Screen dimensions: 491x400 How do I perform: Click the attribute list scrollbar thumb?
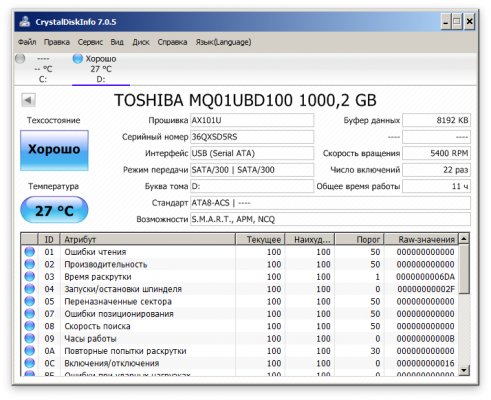pyautogui.click(x=464, y=269)
